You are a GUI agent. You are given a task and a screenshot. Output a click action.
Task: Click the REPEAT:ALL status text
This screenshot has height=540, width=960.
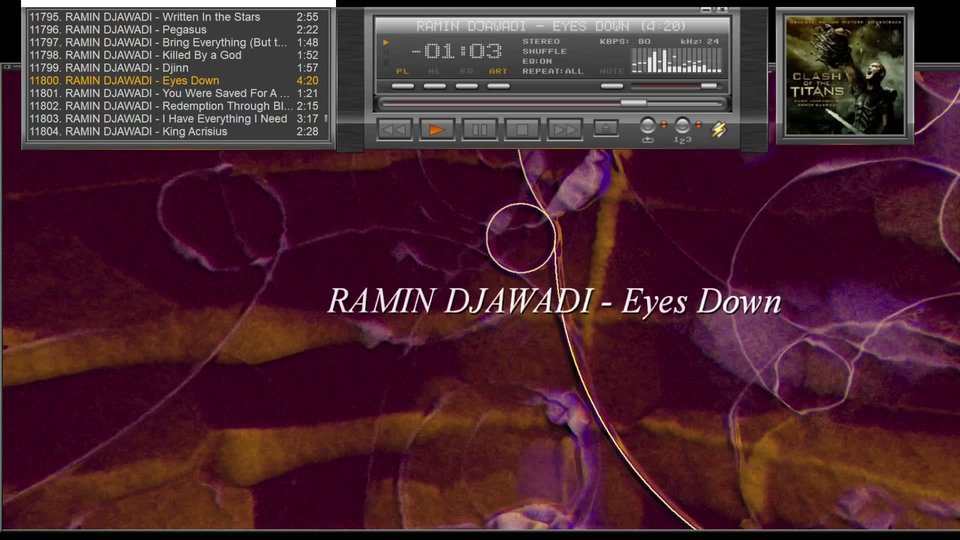pyautogui.click(x=552, y=72)
